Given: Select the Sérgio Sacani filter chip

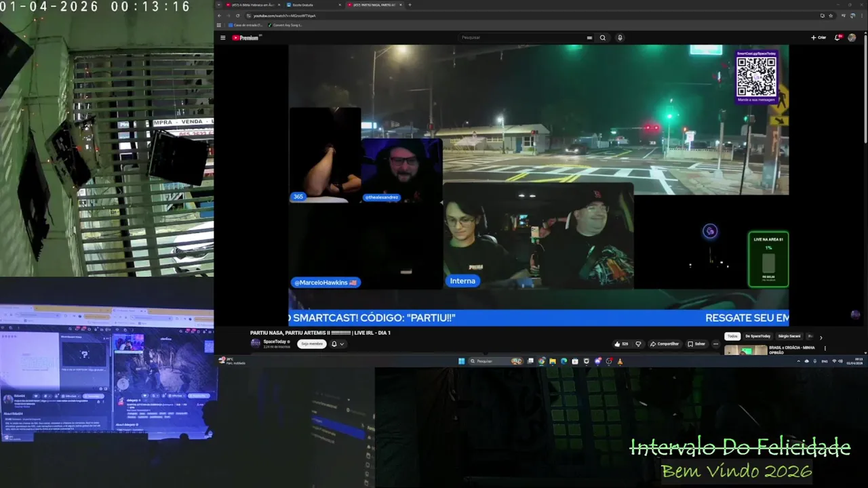Looking at the screenshot, I should point(789,336).
